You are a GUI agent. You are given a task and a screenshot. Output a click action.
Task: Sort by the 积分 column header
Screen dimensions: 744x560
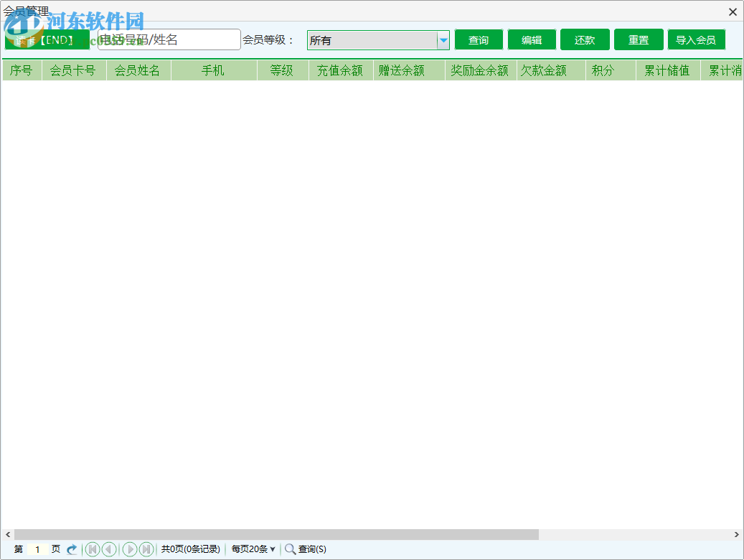610,71
